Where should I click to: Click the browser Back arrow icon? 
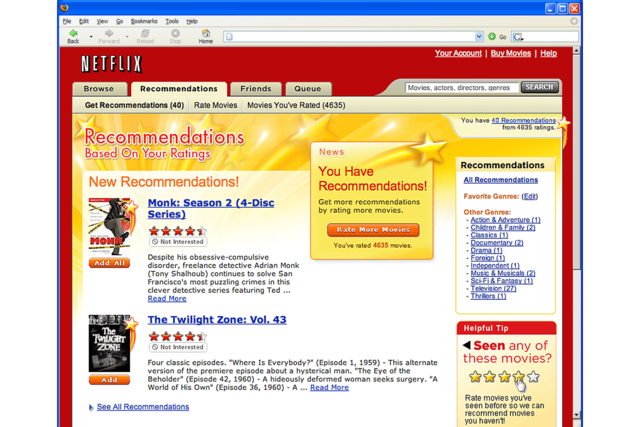tap(73, 33)
